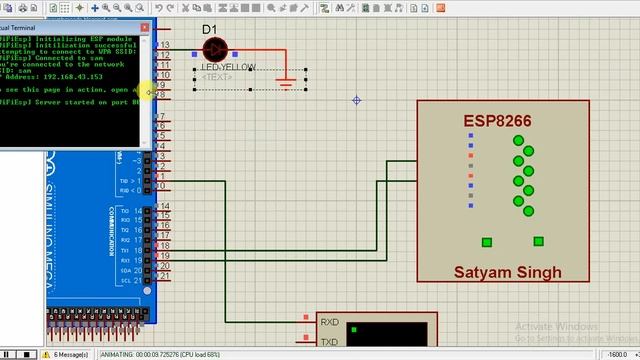
Task: Click the Zoom Out icon
Action: pos(117,8)
